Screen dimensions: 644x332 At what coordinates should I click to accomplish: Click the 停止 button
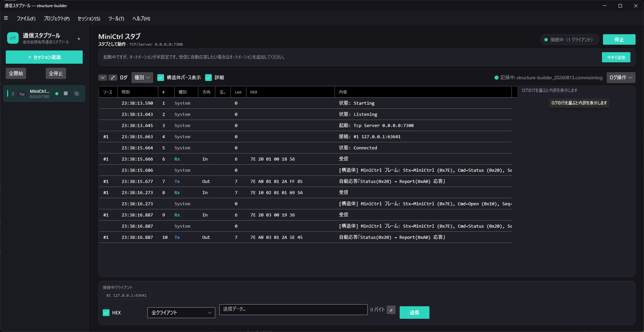point(619,40)
